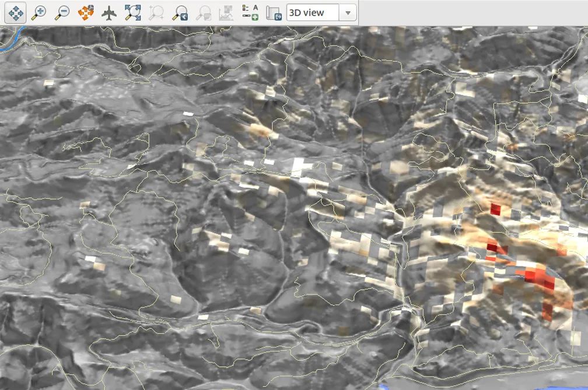Activate the zoom out magnifier tool
The width and height of the screenshot is (588, 390).
[x=62, y=13]
